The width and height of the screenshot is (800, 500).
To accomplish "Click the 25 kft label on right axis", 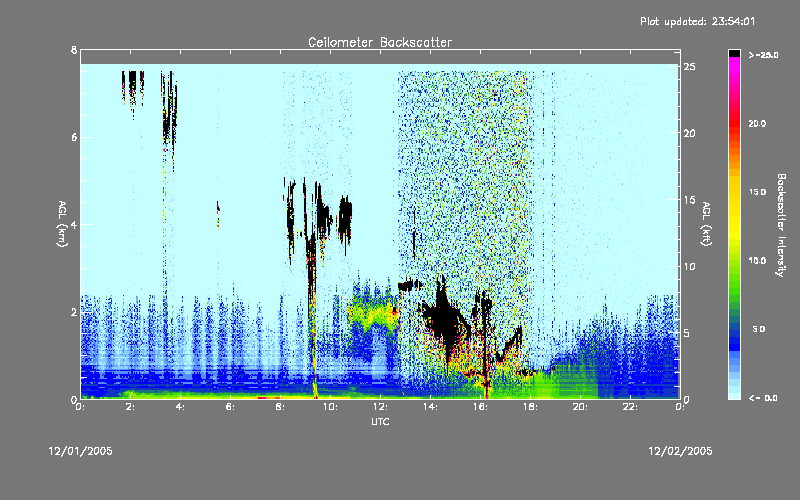I will click(689, 67).
